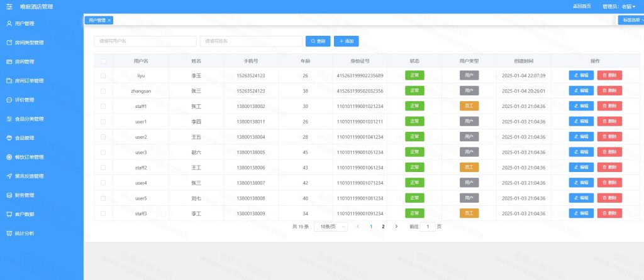644x280 pixels.
Task: Tick the checkbox for the staff1 row
Action: [103, 106]
